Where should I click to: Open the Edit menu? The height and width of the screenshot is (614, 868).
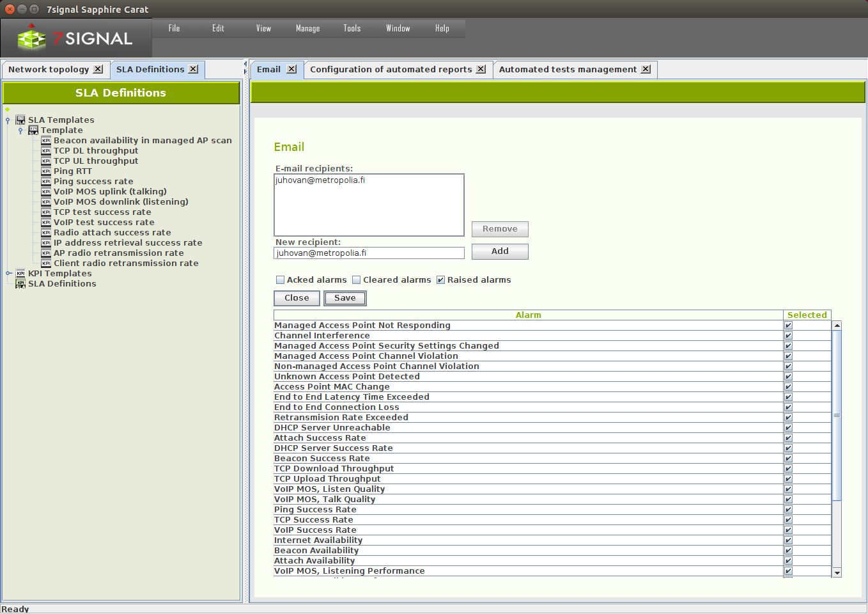click(218, 28)
